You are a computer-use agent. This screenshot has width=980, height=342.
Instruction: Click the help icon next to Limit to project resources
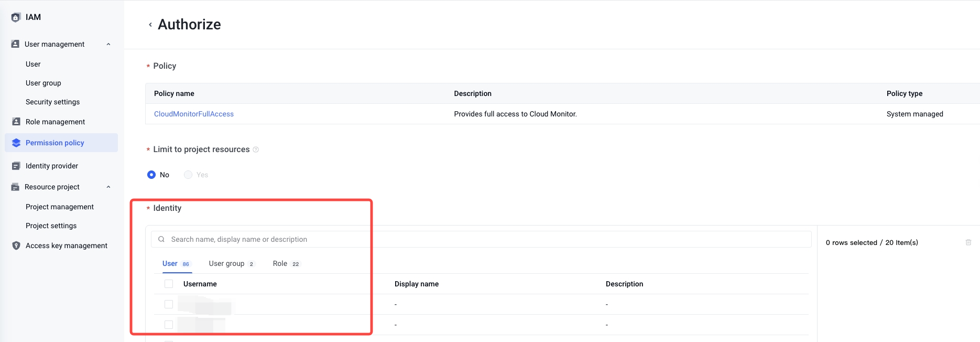256,149
